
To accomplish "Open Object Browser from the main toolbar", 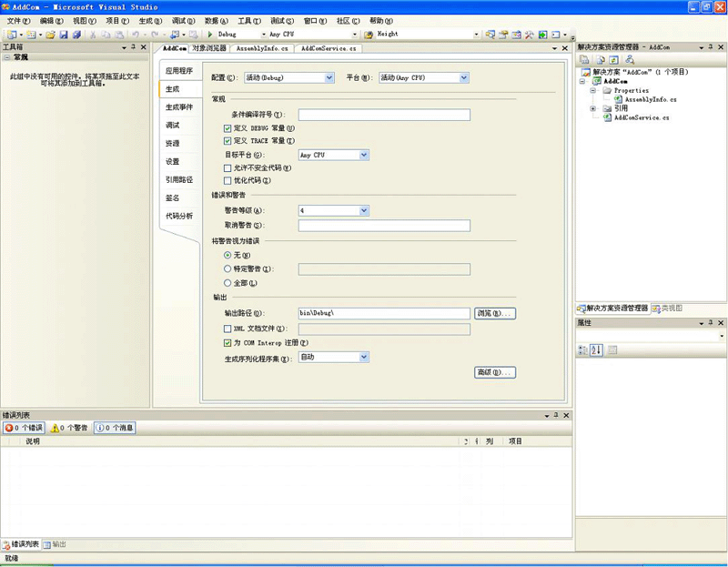I will (x=516, y=35).
